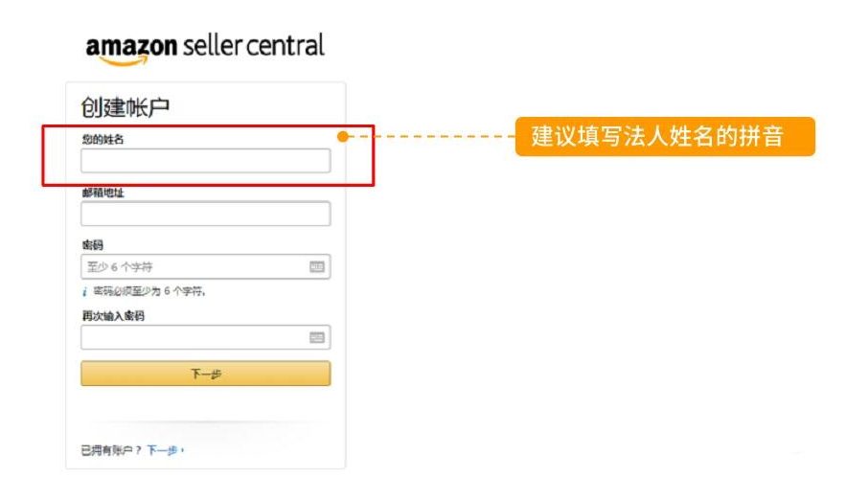Click the Amazon smile arrow logo
Screen dimensions: 868x500
121,60
